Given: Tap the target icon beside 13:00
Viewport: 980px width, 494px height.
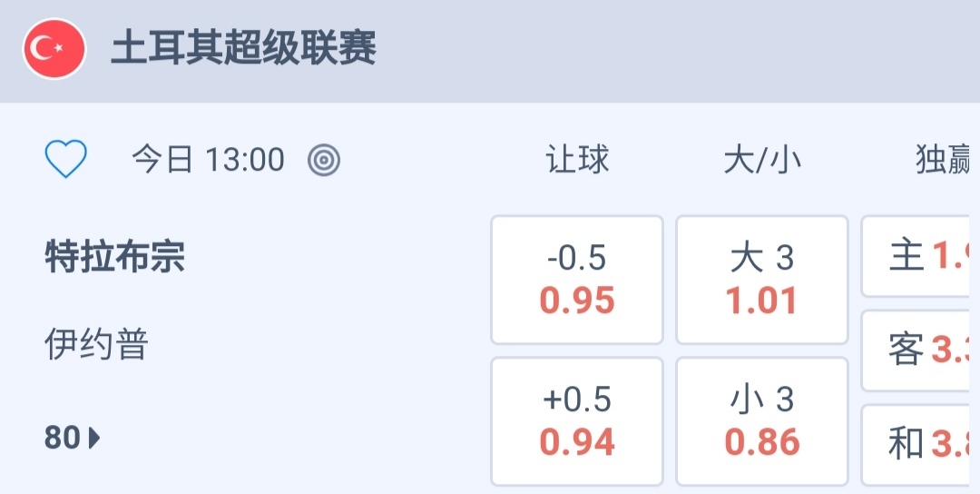Looking at the screenshot, I should (x=324, y=161).
